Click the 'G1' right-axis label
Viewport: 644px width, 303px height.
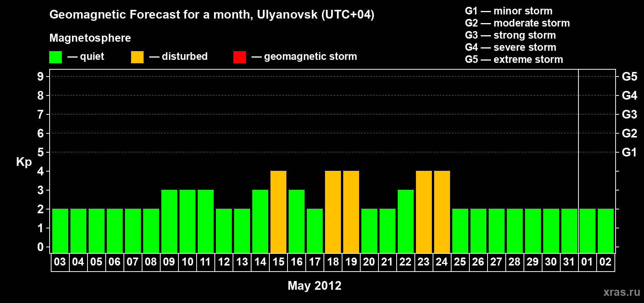tap(630, 152)
